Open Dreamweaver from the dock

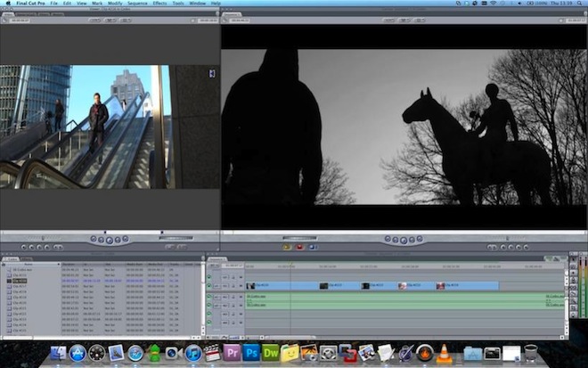pyautogui.click(x=271, y=353)
